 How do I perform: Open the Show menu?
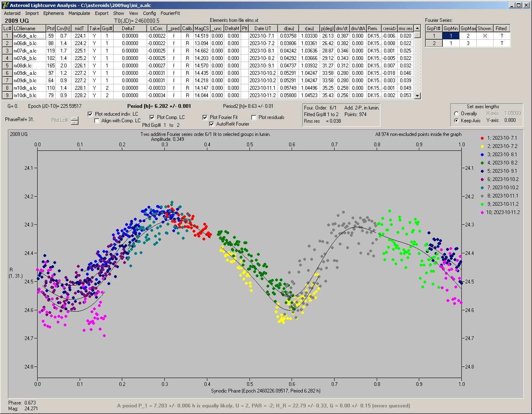[x=119, y=13]
